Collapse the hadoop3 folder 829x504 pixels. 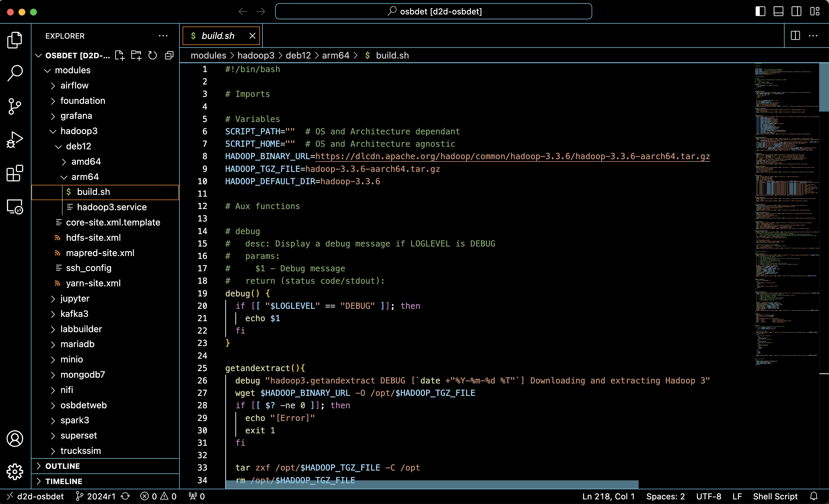79,131
